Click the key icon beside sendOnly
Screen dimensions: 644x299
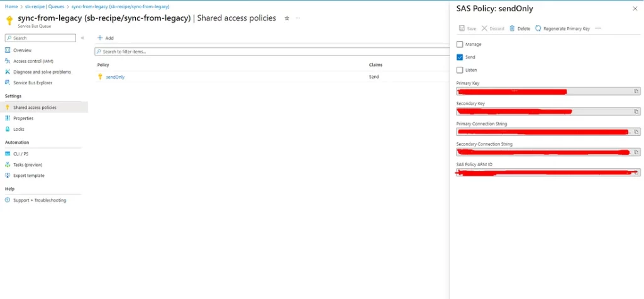click(x=100, y=77)
